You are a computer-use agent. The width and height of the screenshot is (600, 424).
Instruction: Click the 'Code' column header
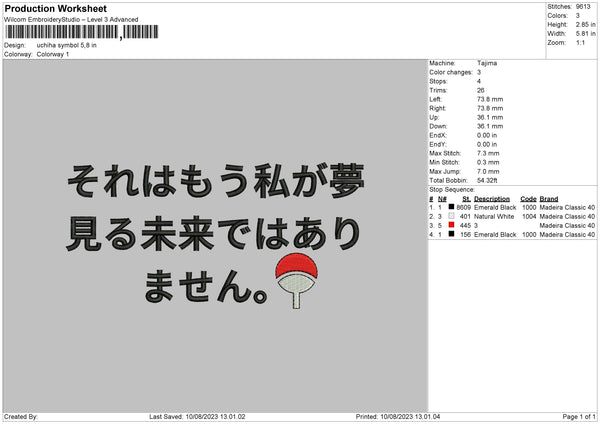pyautogui.click(x=528, y=199)
